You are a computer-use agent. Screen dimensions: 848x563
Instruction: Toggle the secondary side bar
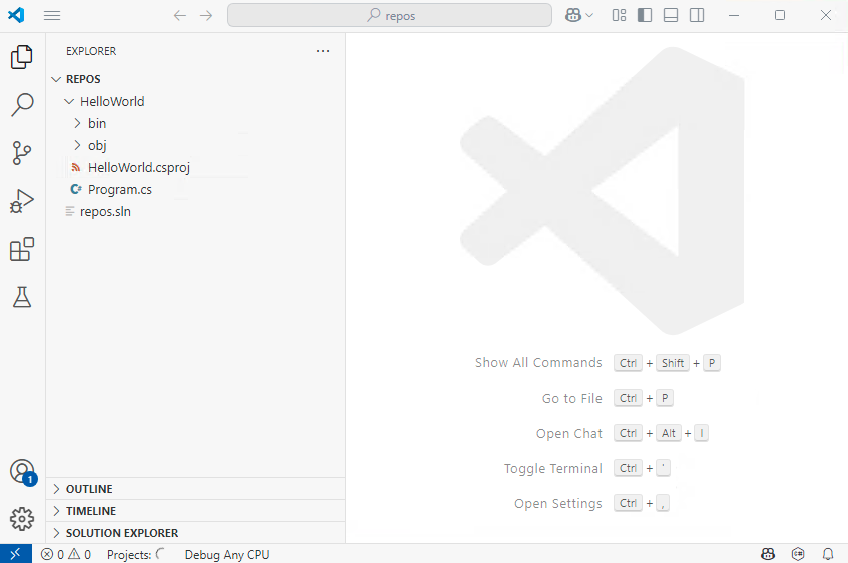point(697,15)
